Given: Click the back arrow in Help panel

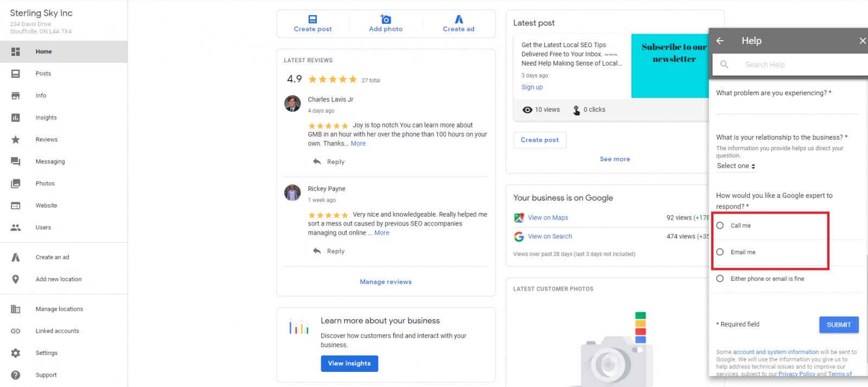Looking at the screenshot, I should coord(720,41).
